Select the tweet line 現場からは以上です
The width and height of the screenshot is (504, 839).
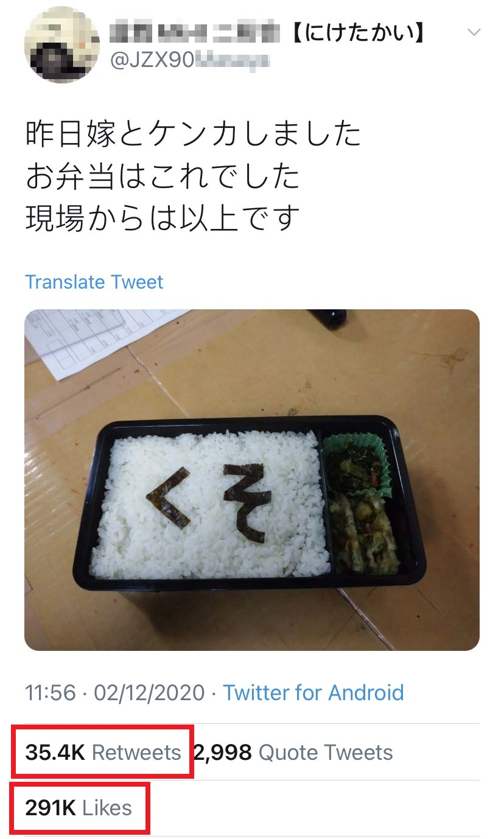click(163, 219)
